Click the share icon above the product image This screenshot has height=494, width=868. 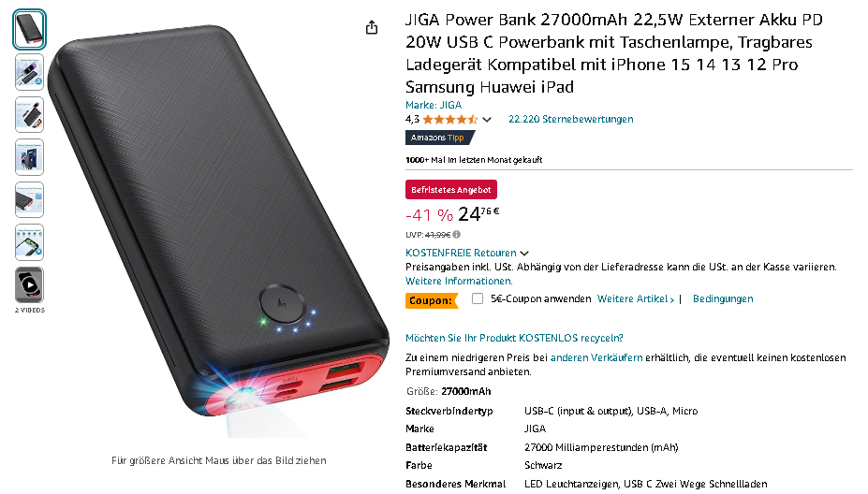(372, 28)
